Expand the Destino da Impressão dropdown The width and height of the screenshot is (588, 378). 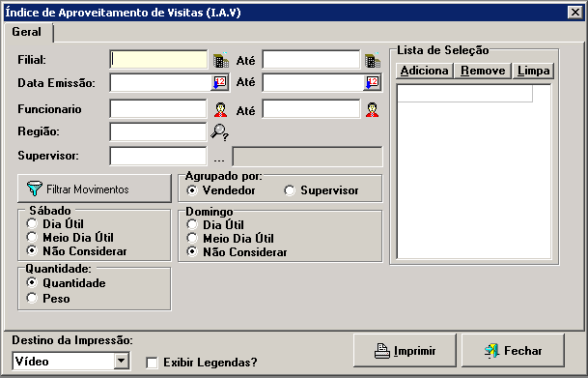(x=121, y=362)
